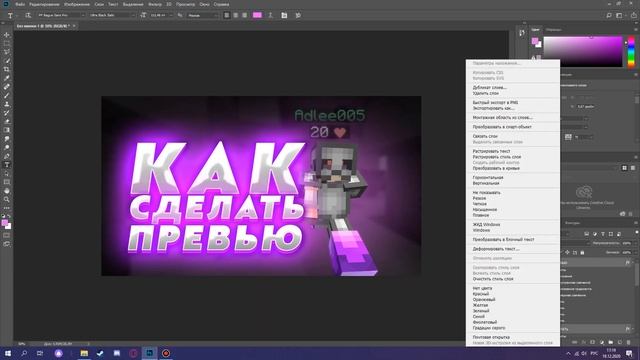
Task: Click the 3D text icon in options bar
Action: (x=298, y=15)
